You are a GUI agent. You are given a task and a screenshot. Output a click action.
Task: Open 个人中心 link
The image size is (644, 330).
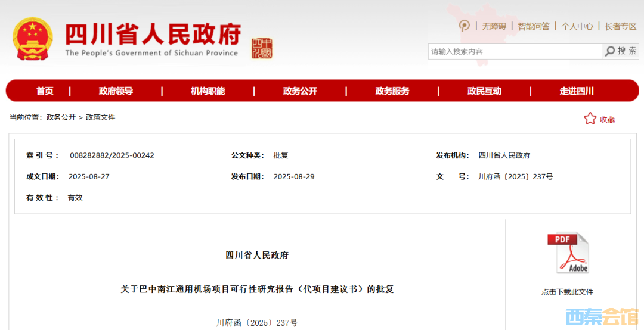(577, 27)
